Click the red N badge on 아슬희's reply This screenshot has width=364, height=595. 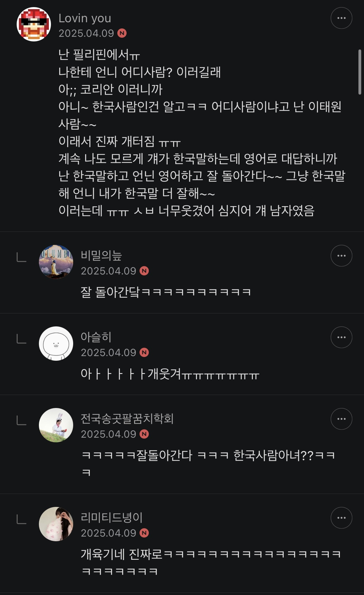coord(144,353)
